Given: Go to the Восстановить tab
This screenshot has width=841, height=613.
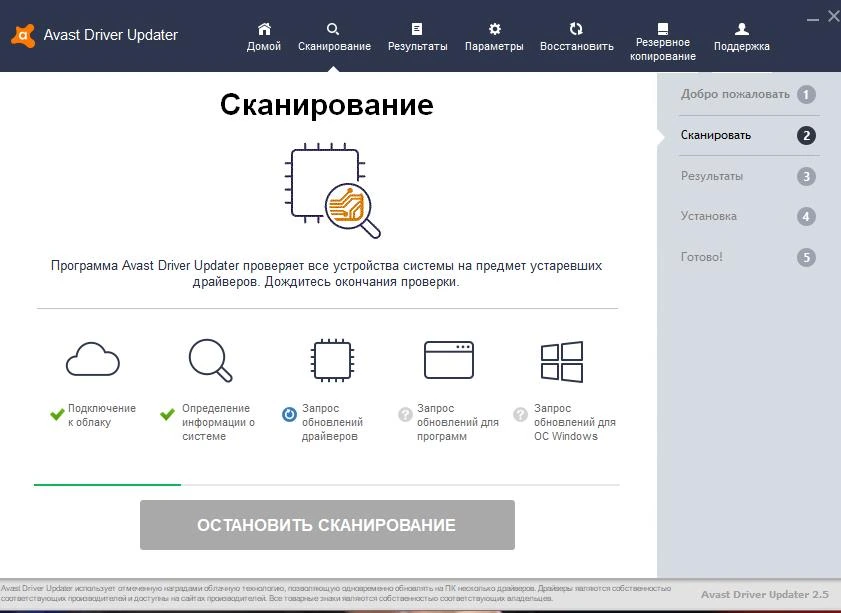Looking at the screenshot, I should tap(577, 37).
